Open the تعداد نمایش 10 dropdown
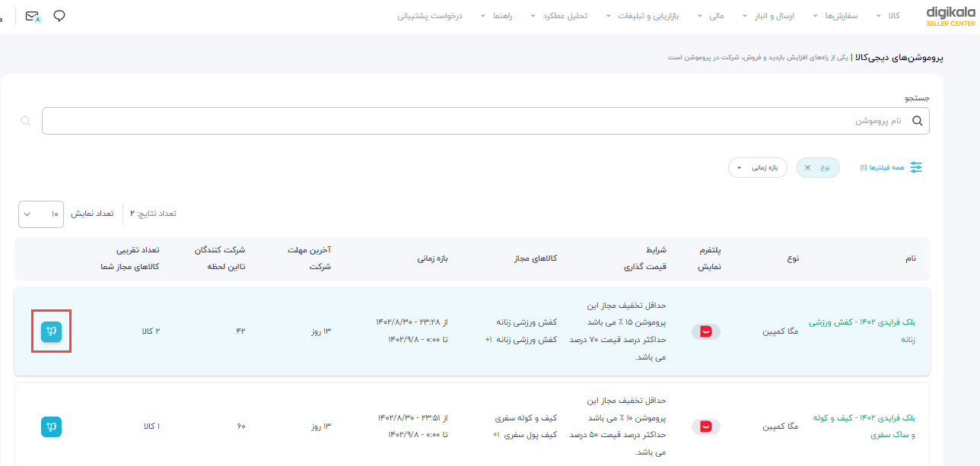 tap(41, 214)
